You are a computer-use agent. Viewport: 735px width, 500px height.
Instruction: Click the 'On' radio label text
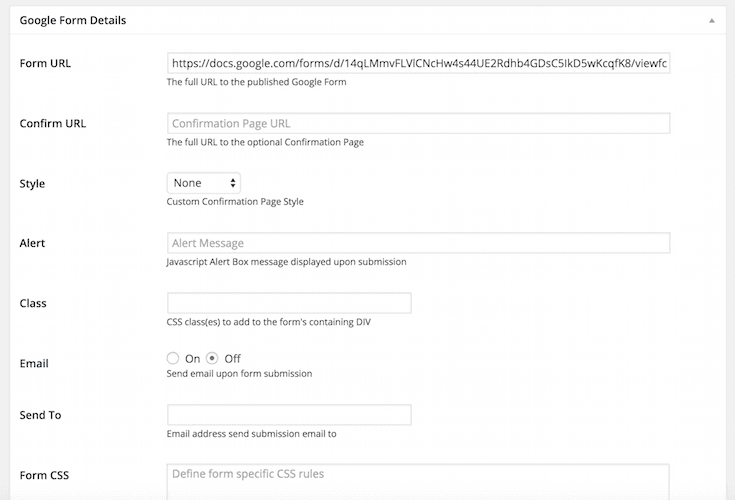(x=192, y=359)
